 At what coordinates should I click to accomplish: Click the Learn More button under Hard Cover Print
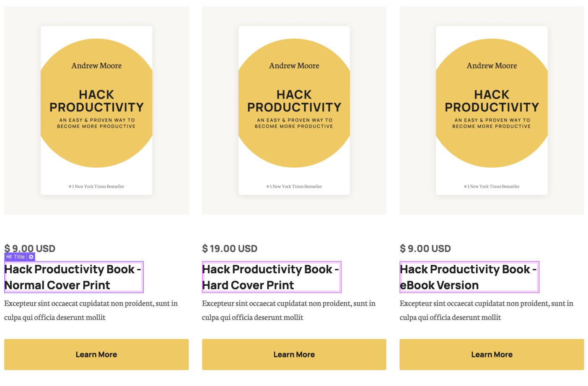294,354
